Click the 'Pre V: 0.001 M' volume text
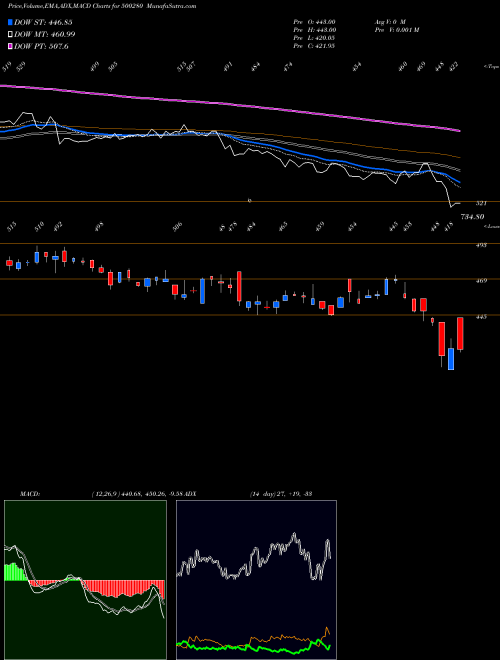This screenshot has height=660, width=500. click(397, 30)
